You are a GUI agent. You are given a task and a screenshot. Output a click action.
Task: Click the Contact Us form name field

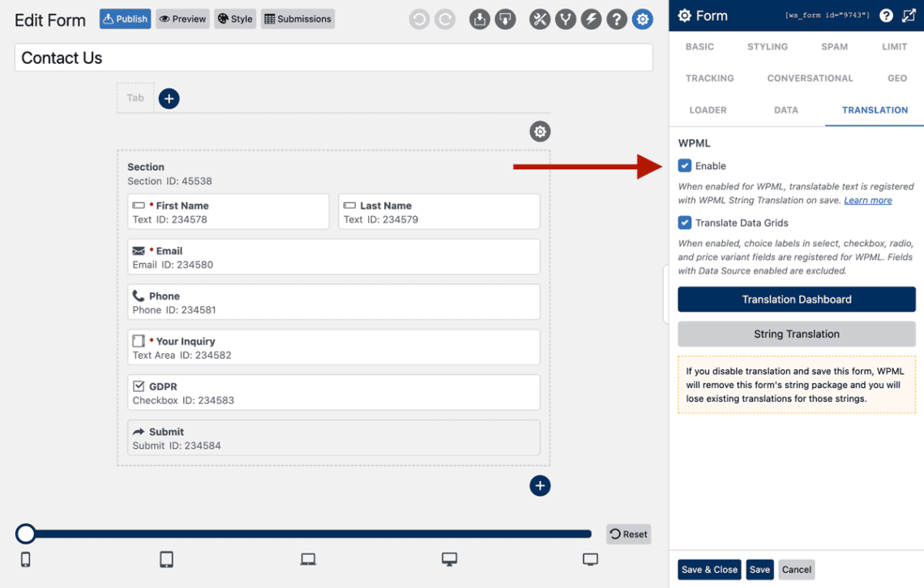tap(334, 58)
